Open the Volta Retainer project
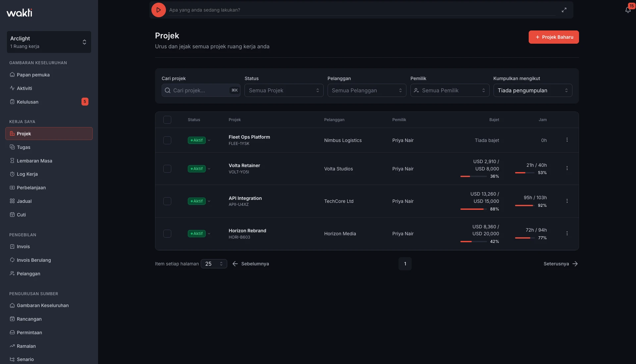This screenshot has height=364, width=636. click(x=244, y=165)
